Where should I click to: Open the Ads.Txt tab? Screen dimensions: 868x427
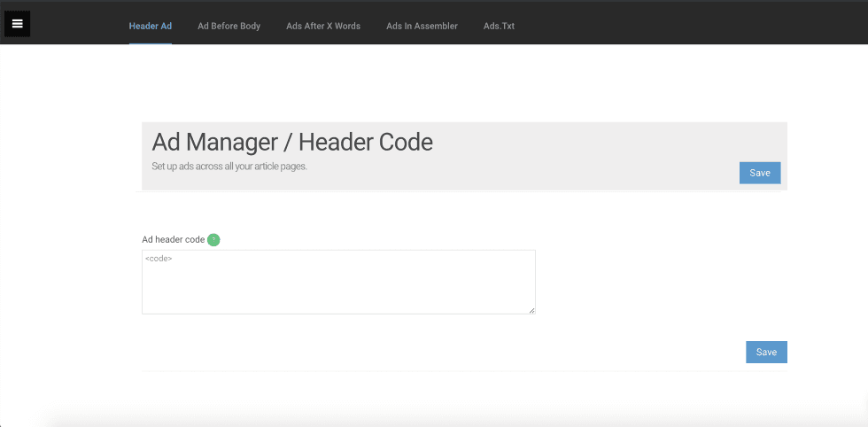pos(499,26)
